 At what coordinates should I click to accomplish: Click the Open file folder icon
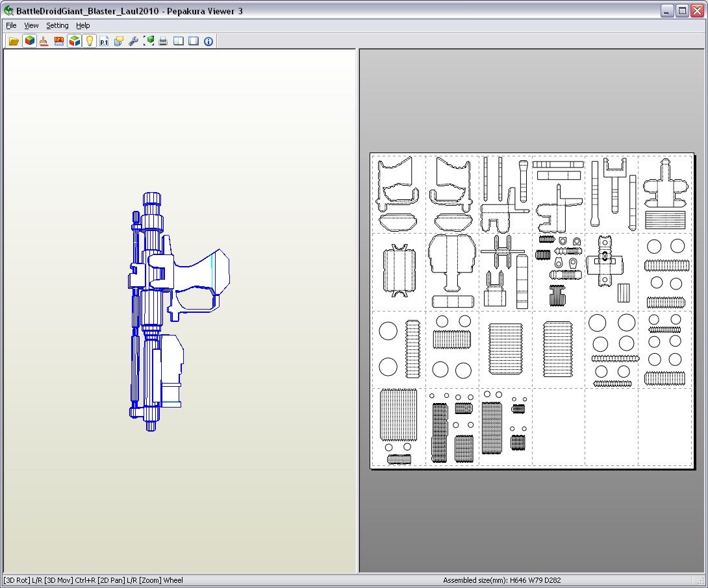pyautogui.click(x=14, y=41)
